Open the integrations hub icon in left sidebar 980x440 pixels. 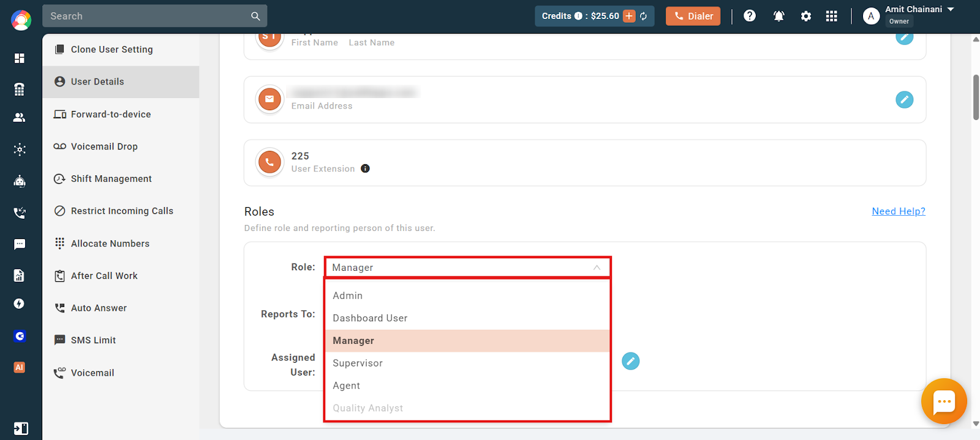[20, 150]
